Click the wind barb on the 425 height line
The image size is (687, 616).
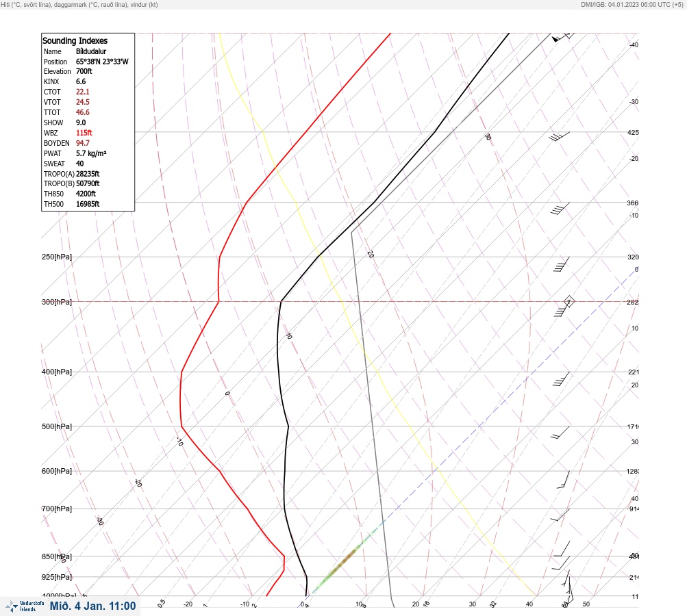(x=560, y=137)
